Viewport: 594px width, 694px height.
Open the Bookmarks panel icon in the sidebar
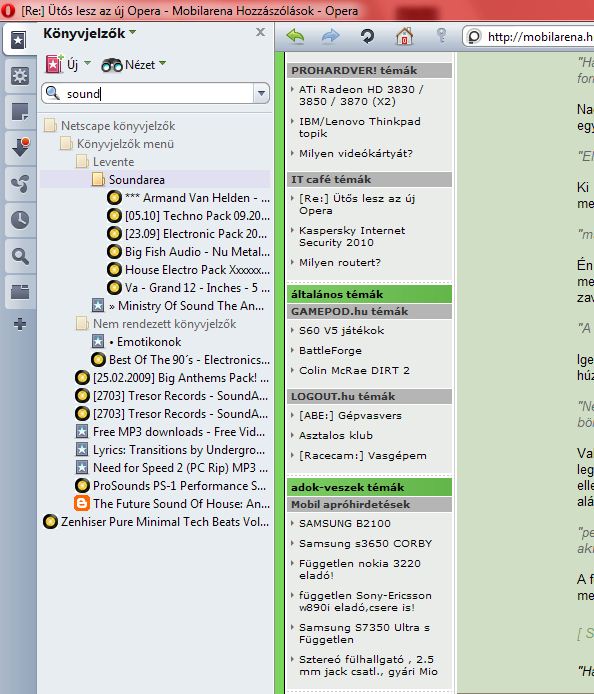tap(19, 40)
